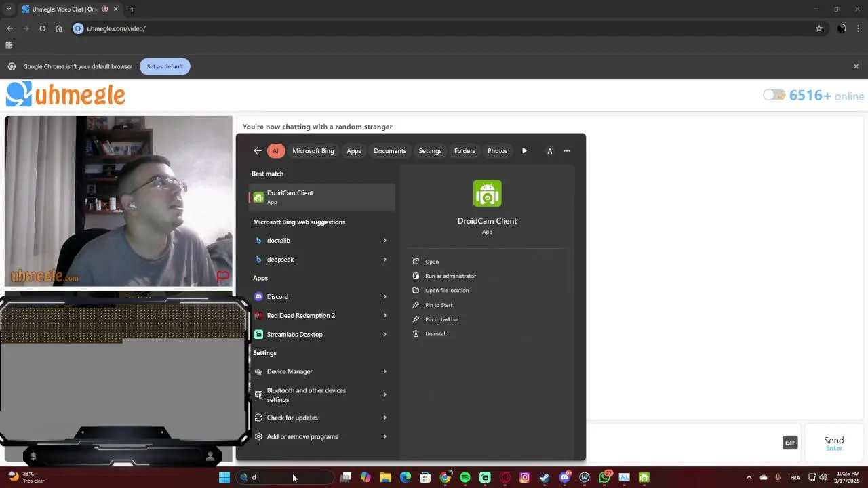Open the Chrome three-dots menu
This screenshot has height=488, width=868.
pyautogui.click(x=859, y=28)
